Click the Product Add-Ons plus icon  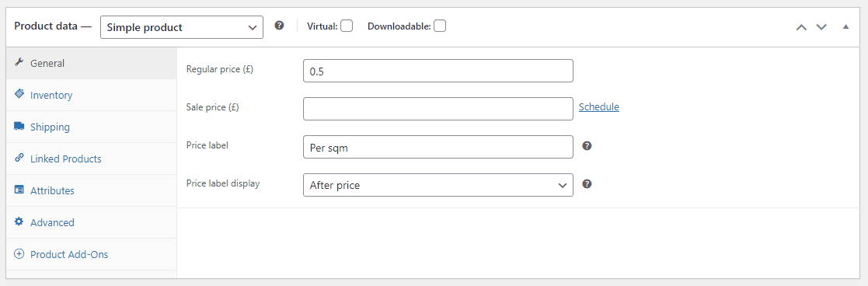pyautogui.click(x=19, y=254)
